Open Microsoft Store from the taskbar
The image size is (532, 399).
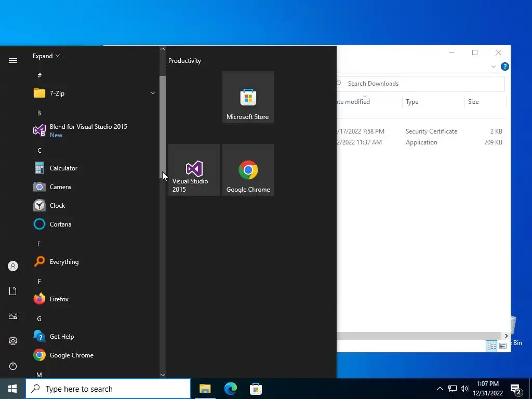(x=256, y=389)
